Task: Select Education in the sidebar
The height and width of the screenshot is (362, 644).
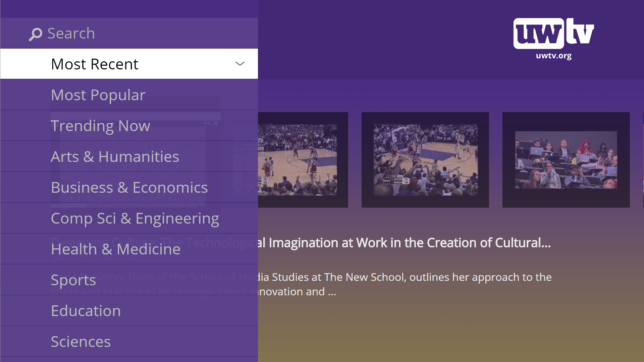Action: (86, 310)
